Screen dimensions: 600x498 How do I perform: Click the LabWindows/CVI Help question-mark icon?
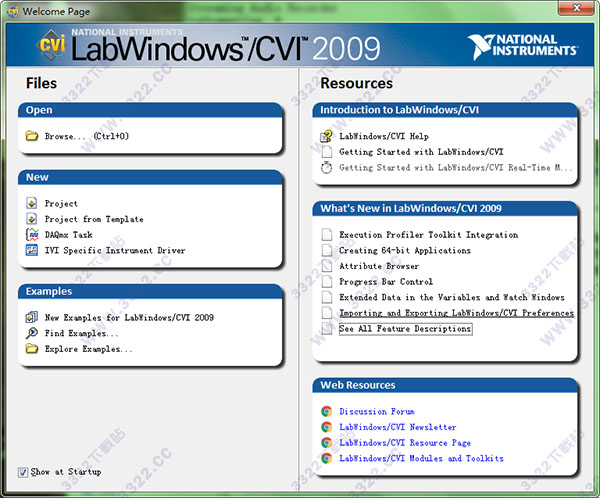pyautogui.click(x=326, y=136)
